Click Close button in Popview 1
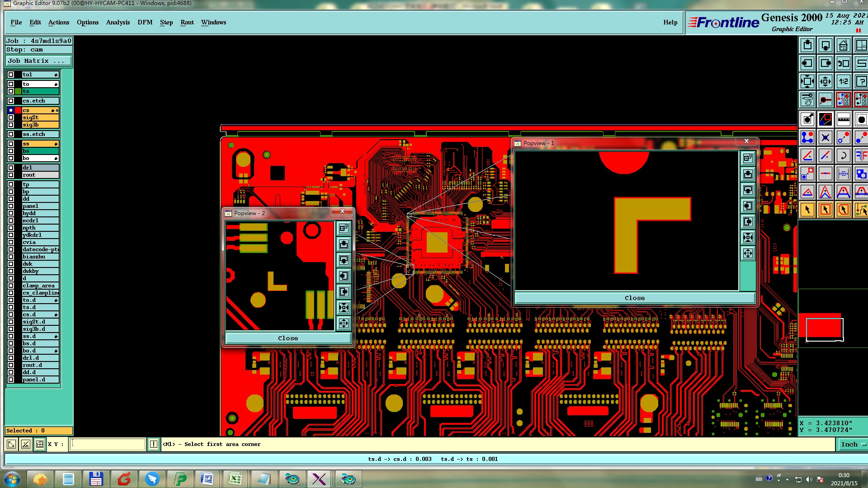The height and width of the screenshot is (488, 868). (634, 298)
